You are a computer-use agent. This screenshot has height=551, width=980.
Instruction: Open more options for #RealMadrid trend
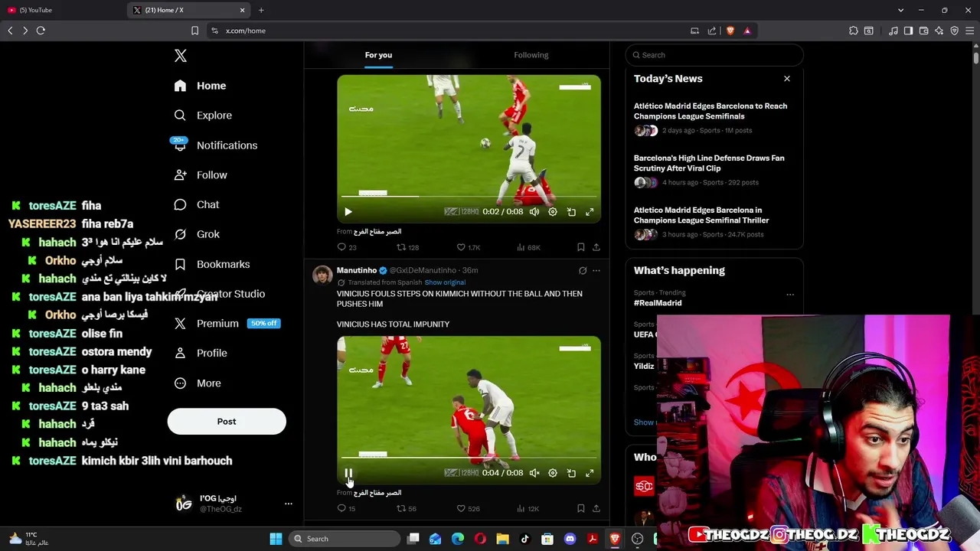[x=790, y=295]
